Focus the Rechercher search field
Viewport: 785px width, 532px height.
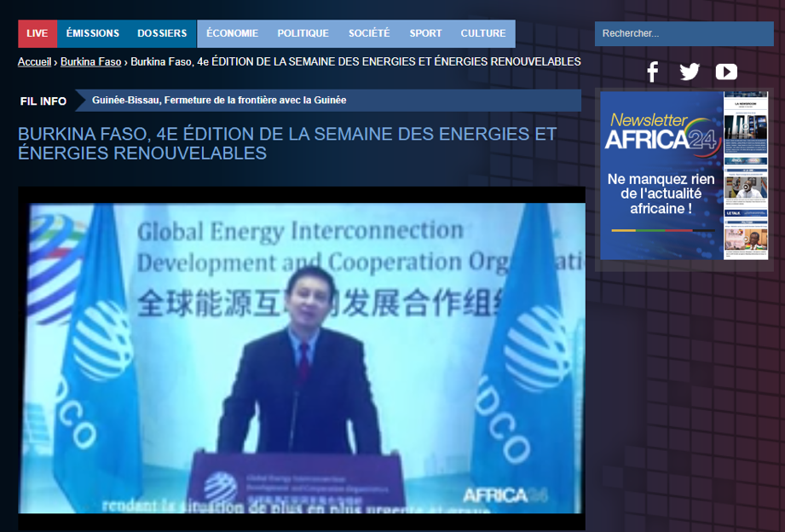[684, 33]
